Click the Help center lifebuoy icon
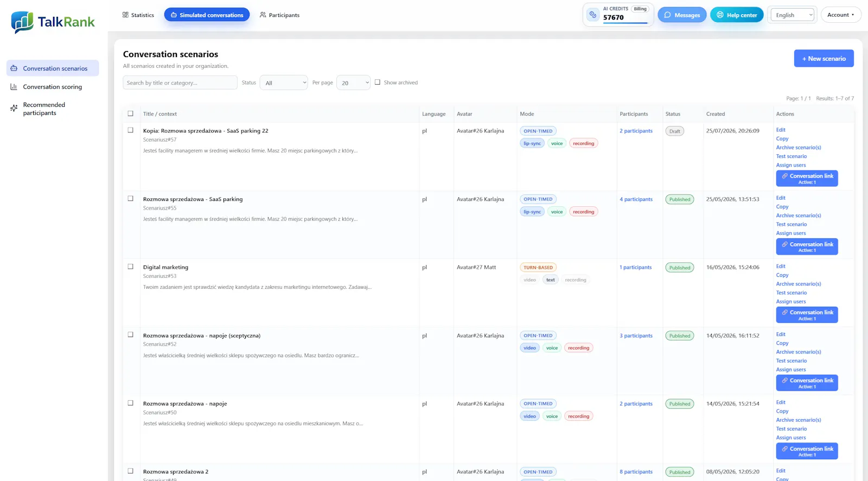Screen dimensions: 868x481 point(720,15)
